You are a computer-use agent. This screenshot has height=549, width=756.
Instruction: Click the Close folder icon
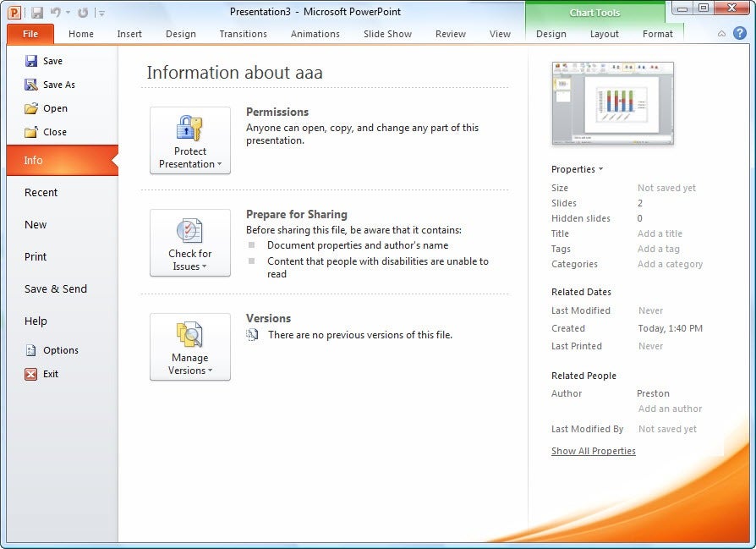(30, 132)
